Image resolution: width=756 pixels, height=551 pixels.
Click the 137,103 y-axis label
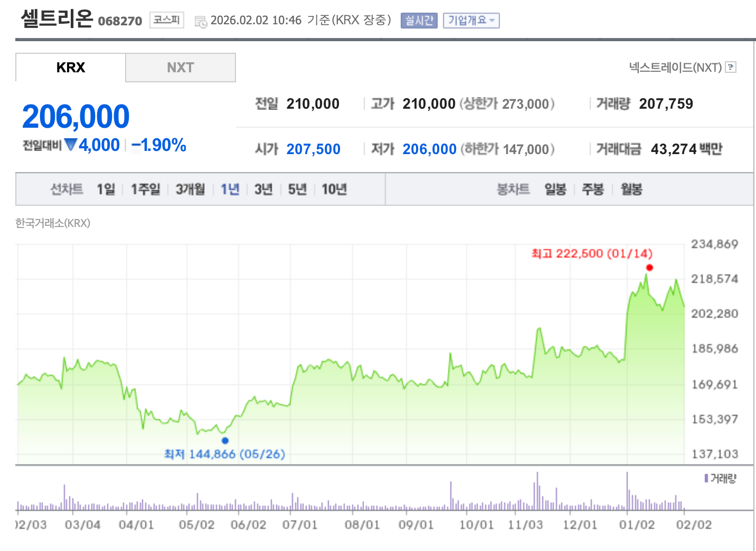pyautogui.click(x=715, y=454)
